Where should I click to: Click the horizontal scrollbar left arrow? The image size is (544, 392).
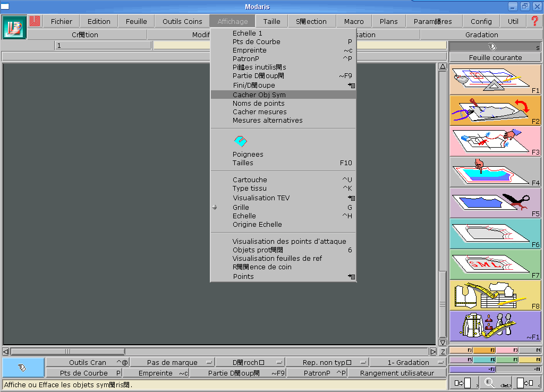[5, 352]
